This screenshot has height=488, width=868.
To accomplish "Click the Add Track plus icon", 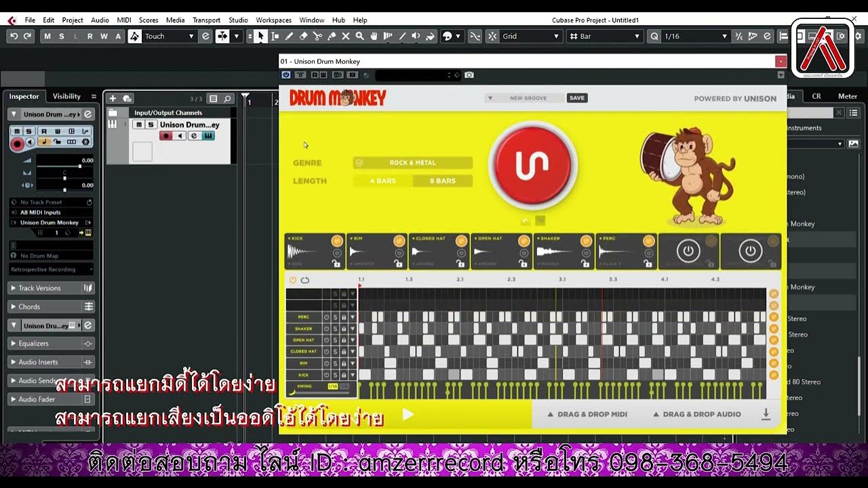I will [x=113, y=98].
